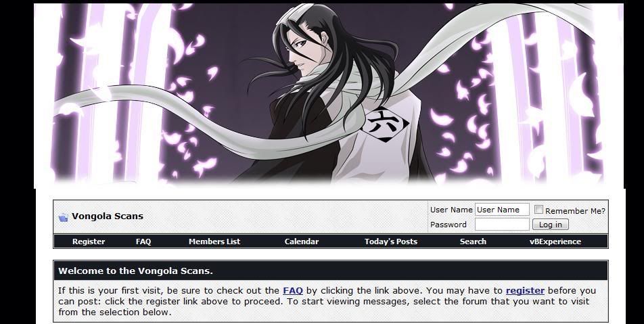Click the Password label next to its field
The image size is (644, 324).
point(448,225)
